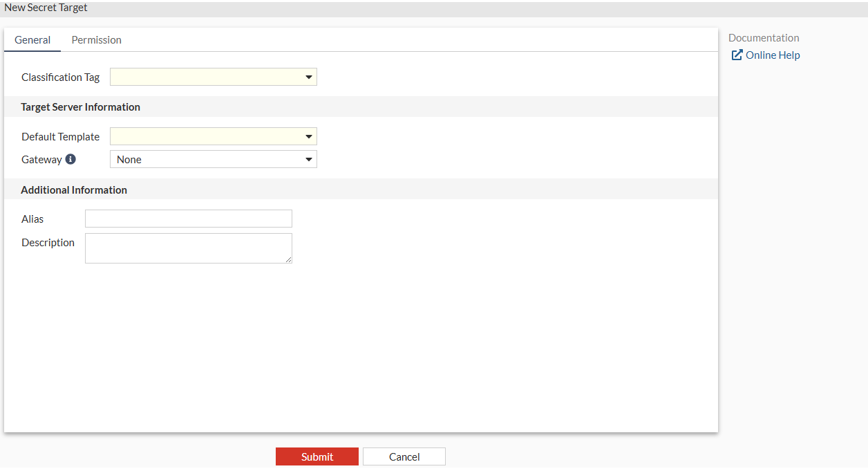Focus the Description text area
Screen dimensions: 868x471
(189, 248)
